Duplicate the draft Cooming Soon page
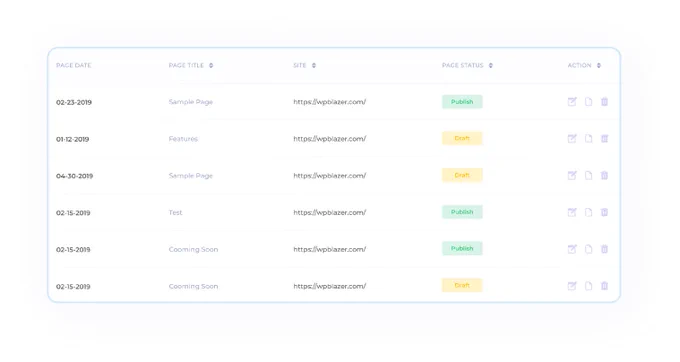 (x=588, y=286)
